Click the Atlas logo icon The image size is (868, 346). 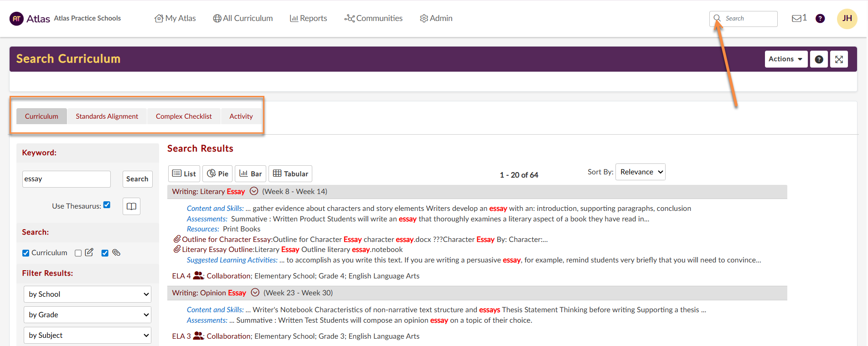(16, 19)
